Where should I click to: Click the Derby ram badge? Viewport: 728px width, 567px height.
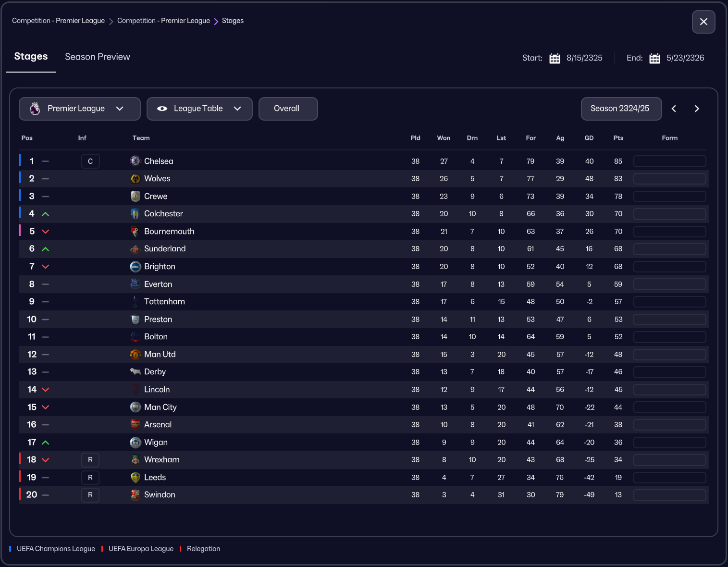136,372
